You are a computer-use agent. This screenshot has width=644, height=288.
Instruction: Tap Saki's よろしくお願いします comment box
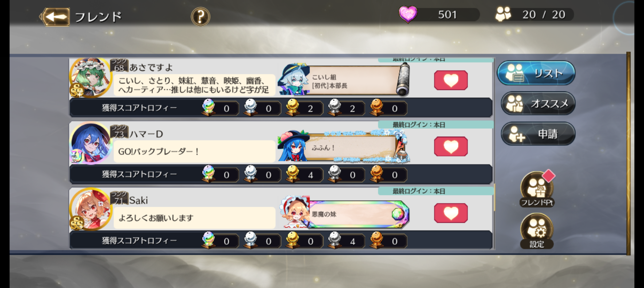194,218
